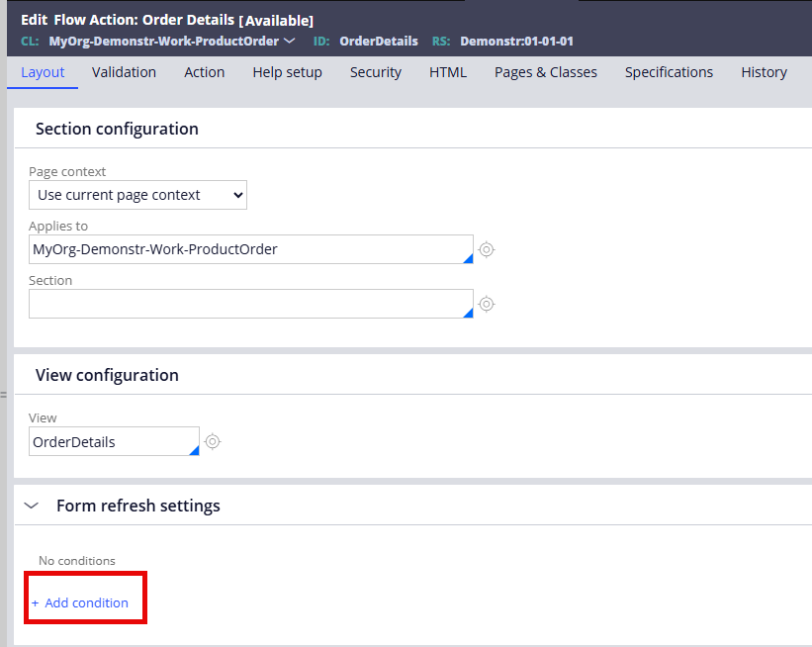
Task: Open the Pages & Classes tab
Action: click(545, 71)
